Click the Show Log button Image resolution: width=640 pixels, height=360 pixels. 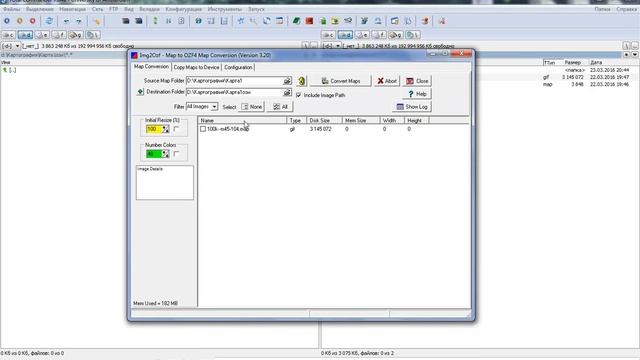[412, 107]
